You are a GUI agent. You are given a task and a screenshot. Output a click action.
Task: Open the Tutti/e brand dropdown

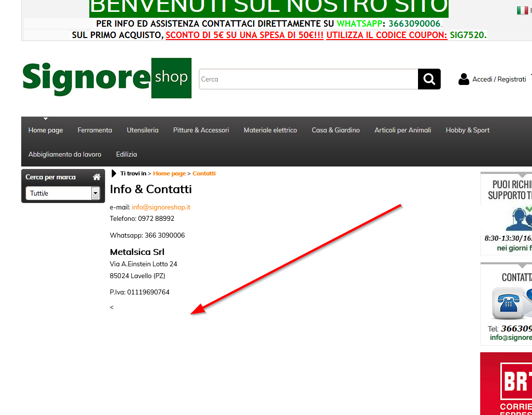(63, 193)
